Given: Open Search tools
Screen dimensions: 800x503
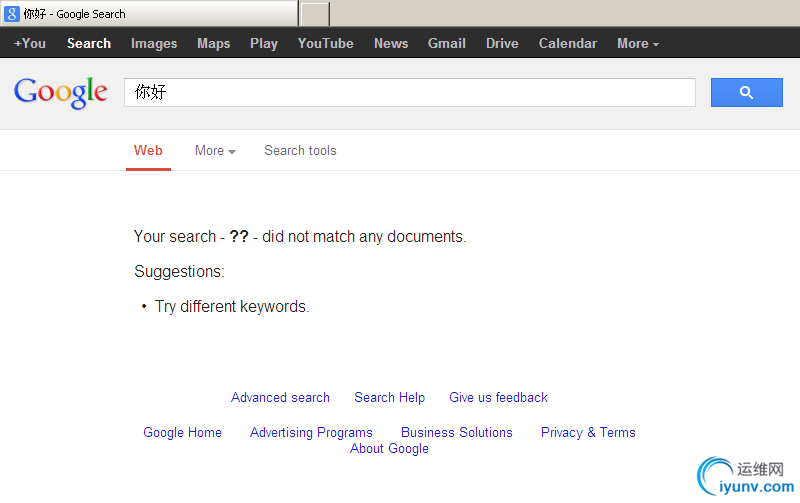Looking at the screenshot, I should 300,150.
